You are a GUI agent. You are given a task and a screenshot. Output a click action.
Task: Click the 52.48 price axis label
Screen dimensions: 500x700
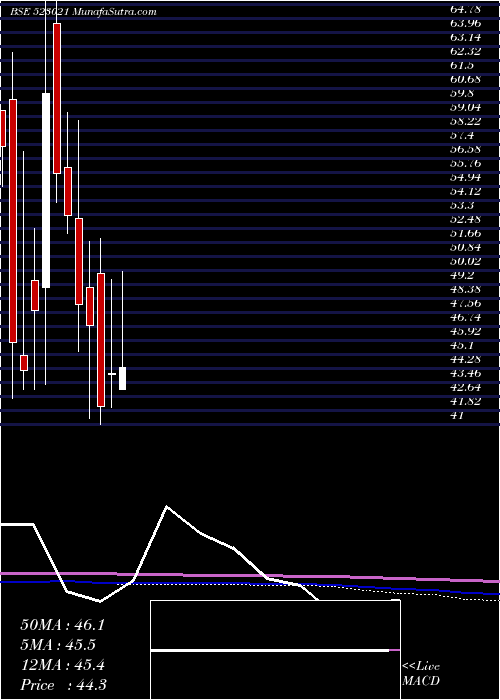465,220
